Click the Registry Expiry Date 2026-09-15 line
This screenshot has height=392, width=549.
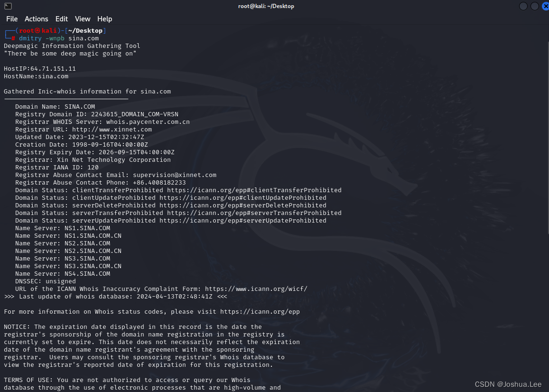pyautogui.click(x=95, y=152)
